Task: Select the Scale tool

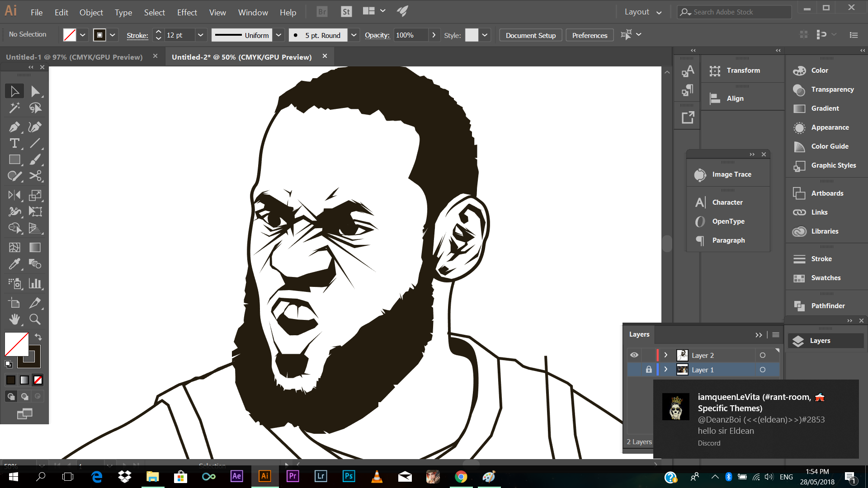Action: [35, 195]
